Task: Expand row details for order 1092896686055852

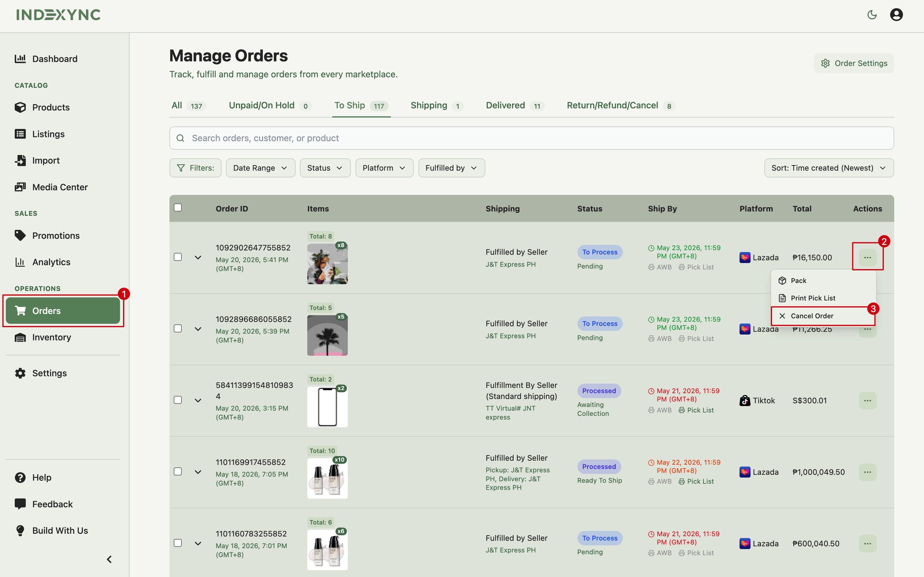Action: click(198, 329)
